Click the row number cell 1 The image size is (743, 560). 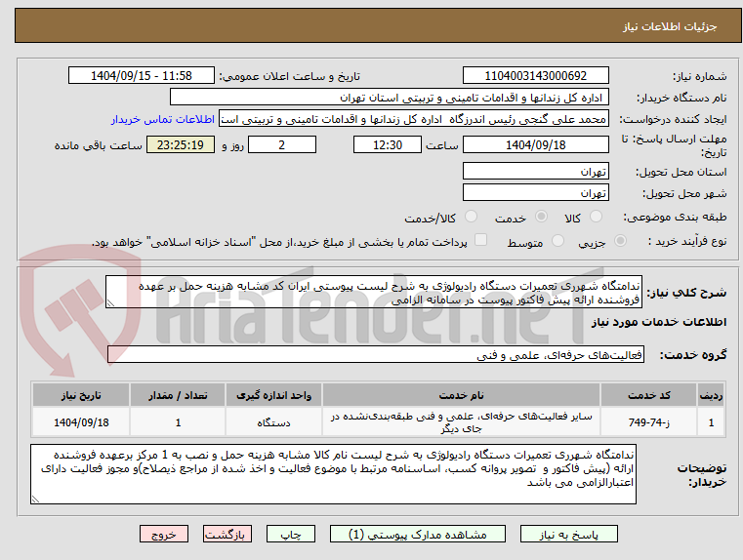711,422
